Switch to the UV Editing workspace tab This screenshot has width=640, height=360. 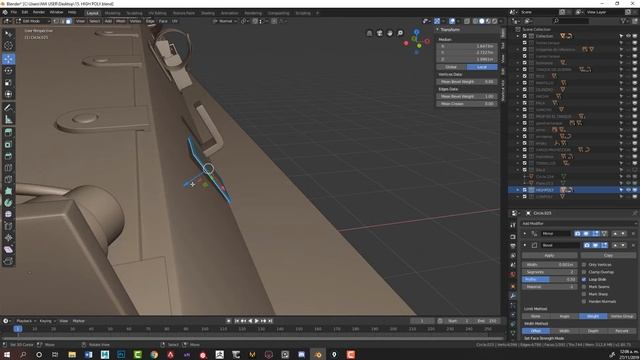tap(157, 13)
